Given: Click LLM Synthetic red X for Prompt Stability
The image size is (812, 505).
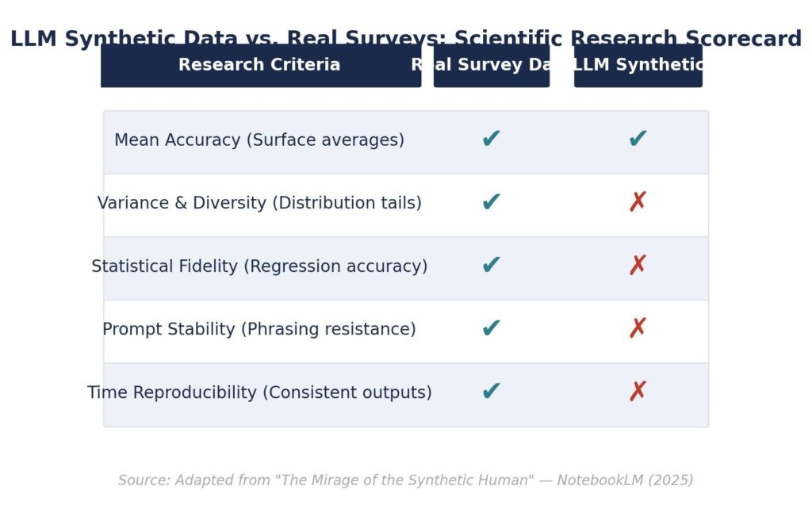Looking at the screenshot, I should 638,329.
